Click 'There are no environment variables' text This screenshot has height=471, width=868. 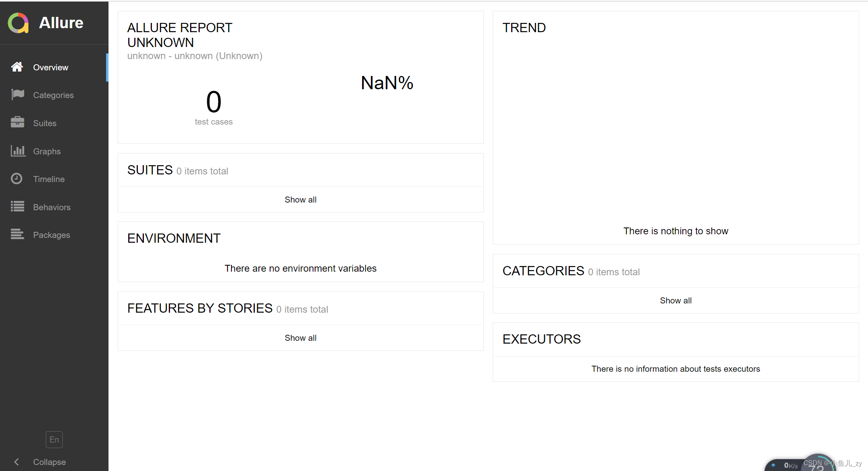click(x=301, y=268)
